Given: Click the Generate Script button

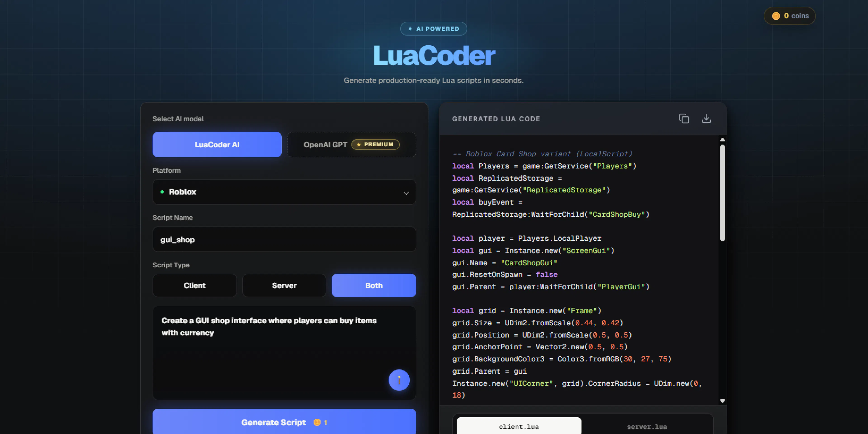Looking at the screenshot, I should 284,422.
